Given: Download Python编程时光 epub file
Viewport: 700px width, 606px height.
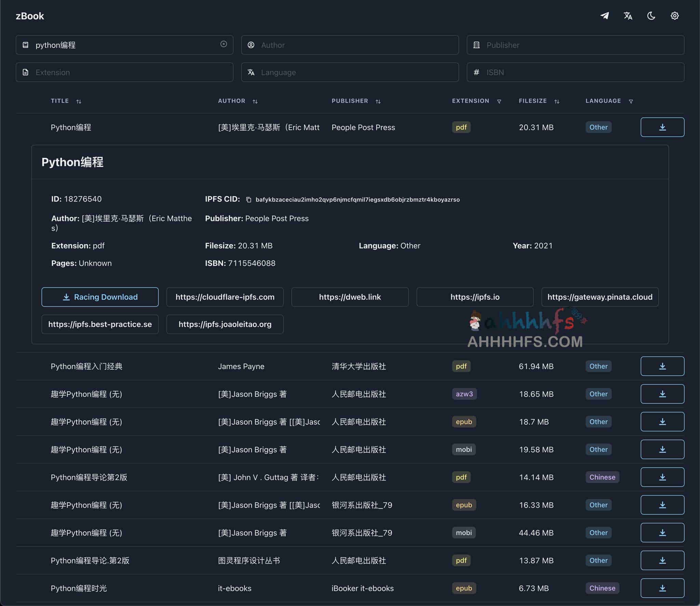Looking at the screenshot, I should 662,588.
